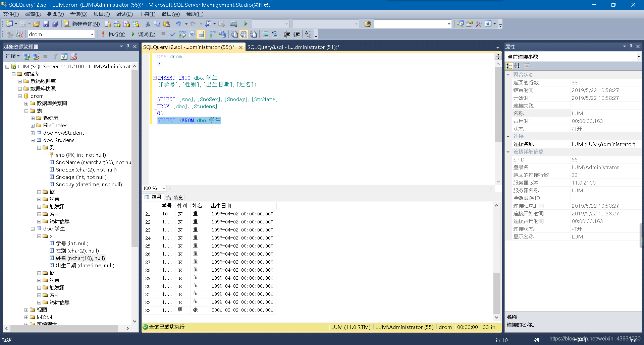Image resolution: width=644 pixels, height=345 pixels.
Task: Click the 新建查询(N) new query button
Action: coord(82,24)
